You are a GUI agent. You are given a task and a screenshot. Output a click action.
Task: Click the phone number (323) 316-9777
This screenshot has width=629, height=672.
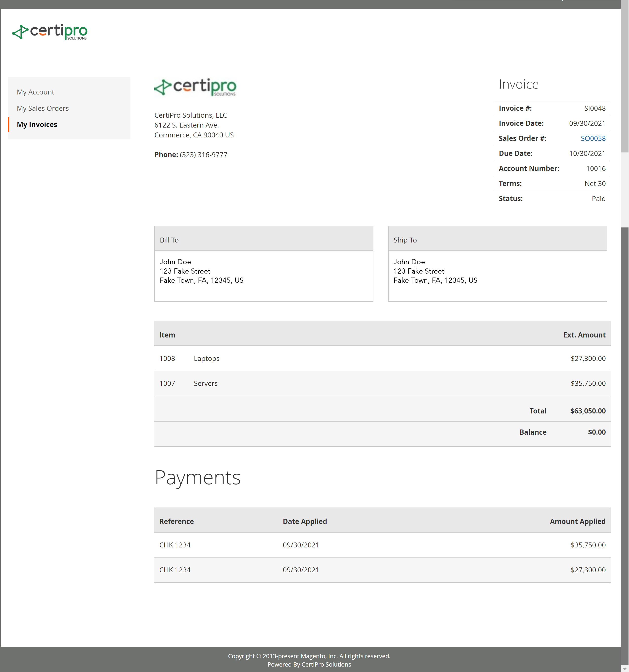click(203, 154)
